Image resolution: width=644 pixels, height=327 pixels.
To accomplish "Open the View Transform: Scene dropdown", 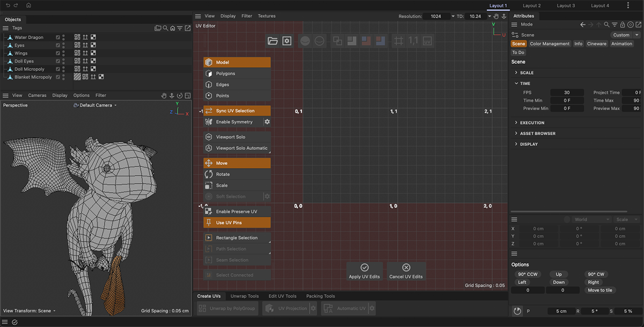I will (x=30, y=311).
